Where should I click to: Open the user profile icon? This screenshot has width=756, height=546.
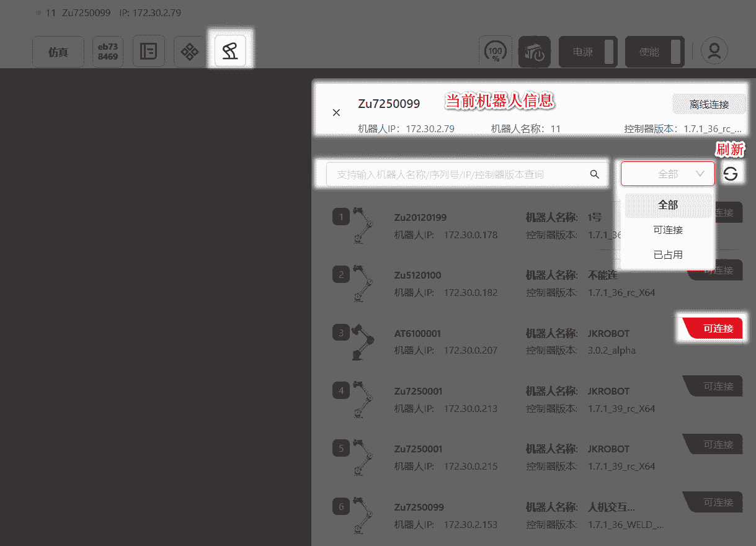click(714, 51)
